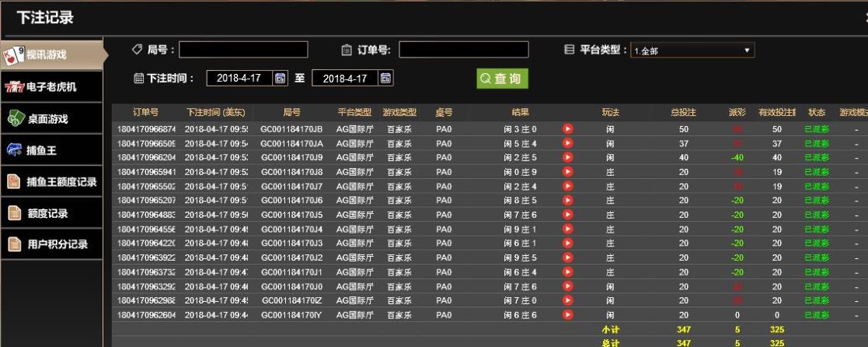Focus the 局号 round number input field
868x347 pixels.
pyautogui.click(x=243, y=51)
